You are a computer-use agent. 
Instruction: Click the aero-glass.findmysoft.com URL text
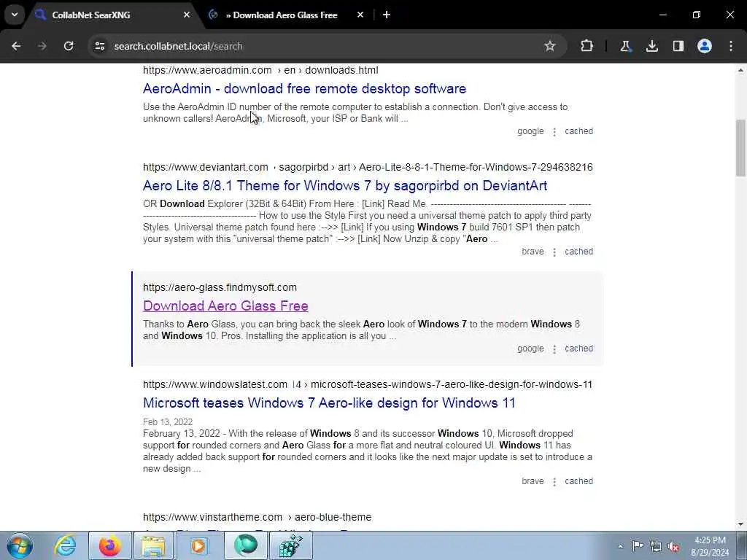click(x=220, y=287)
